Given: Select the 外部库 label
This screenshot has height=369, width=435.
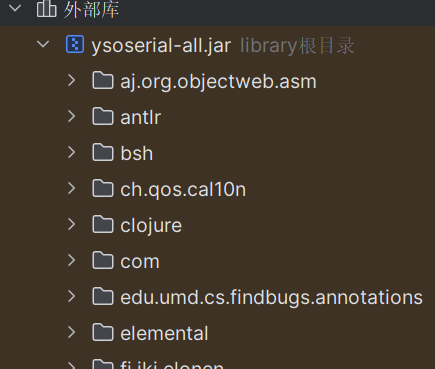Looking at the screenshot, I should coord(91,9).
